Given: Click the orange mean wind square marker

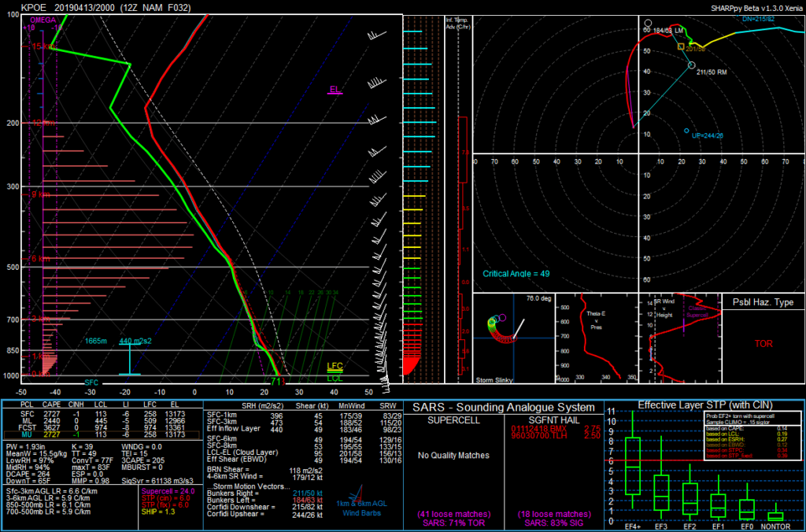Looking at the screenshot, I should pos(682,46).
